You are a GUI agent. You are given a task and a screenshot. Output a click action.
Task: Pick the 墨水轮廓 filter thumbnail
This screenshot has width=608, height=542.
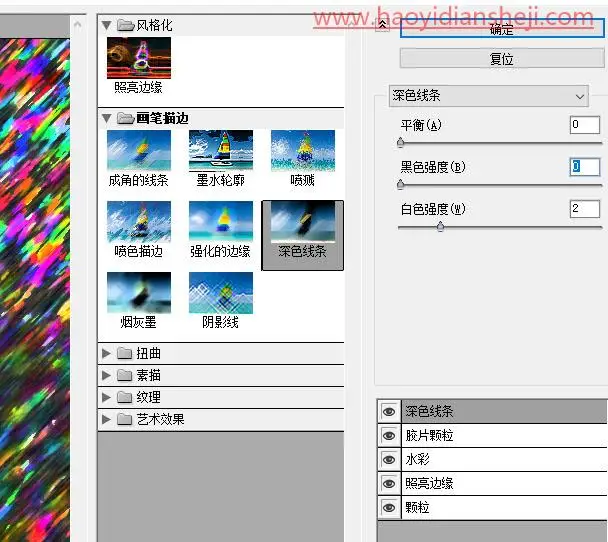(221, 150)
